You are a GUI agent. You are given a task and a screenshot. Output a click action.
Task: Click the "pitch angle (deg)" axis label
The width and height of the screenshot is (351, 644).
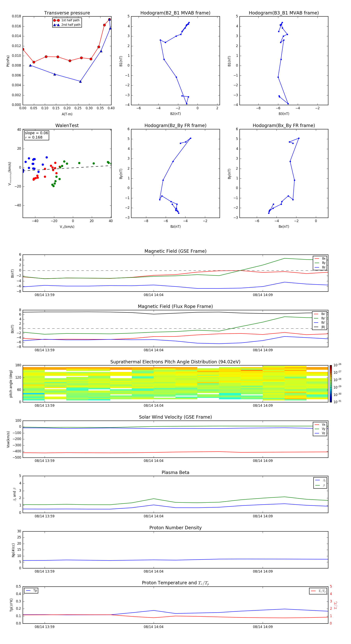click(11, 384)
